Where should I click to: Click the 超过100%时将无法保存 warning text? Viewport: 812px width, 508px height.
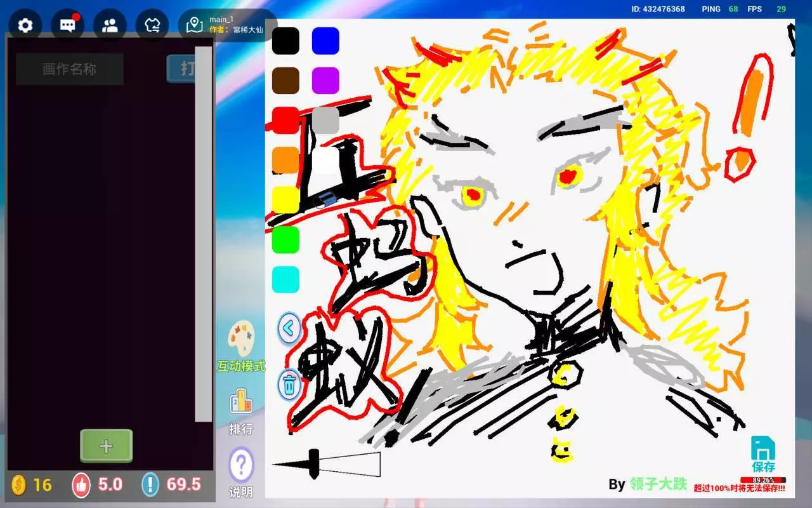pyautogui.click(x=739, y=488)
